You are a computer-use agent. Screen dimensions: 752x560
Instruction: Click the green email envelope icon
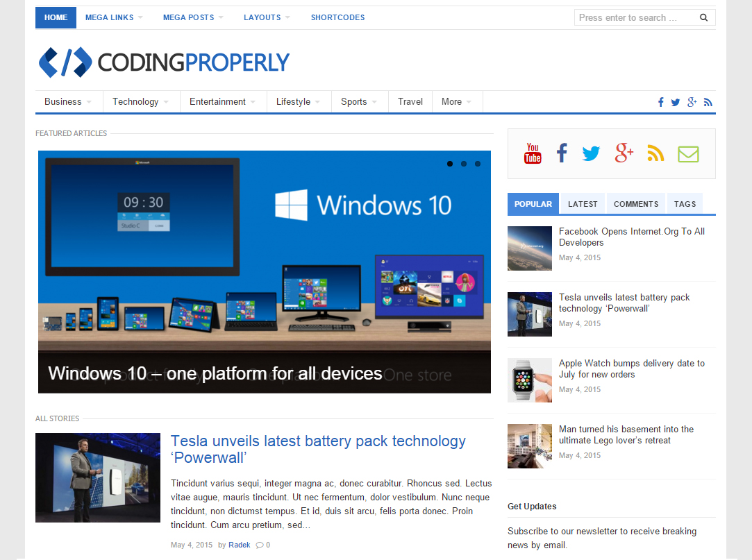point(688,154)
